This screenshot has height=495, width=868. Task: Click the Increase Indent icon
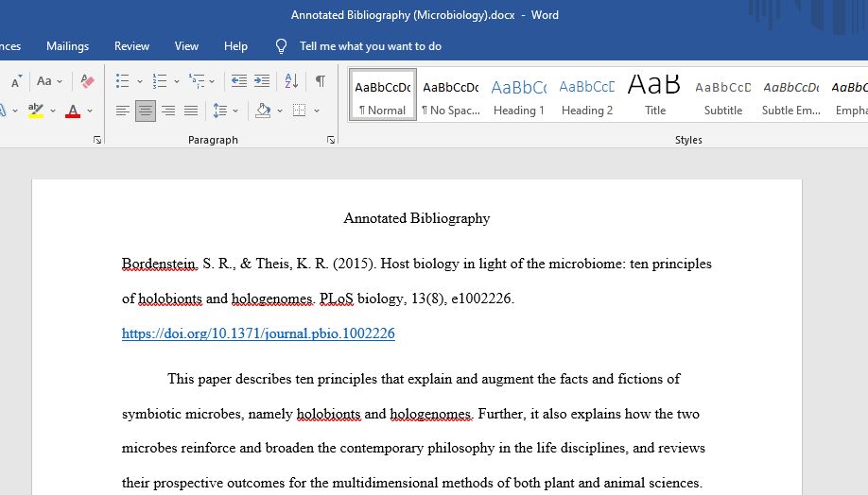tap(262, 80)
